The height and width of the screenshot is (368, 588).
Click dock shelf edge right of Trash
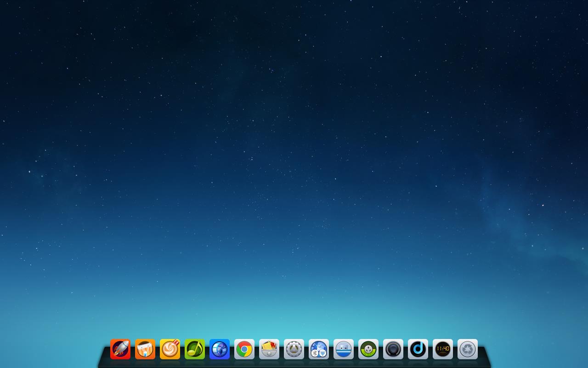click(484, 356)
